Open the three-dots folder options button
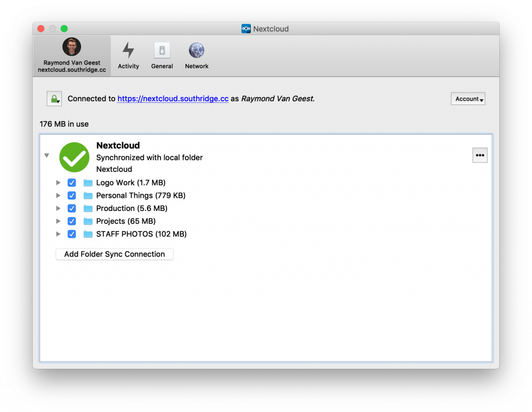This screenshot has width=532, height=412. click(x=480, y=155)
